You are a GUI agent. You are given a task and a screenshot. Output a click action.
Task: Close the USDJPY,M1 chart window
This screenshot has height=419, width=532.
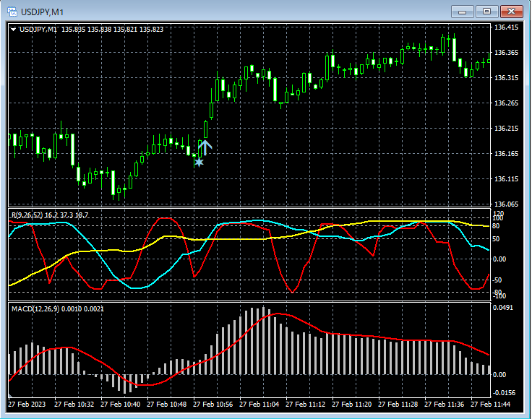pyautogui.click(x=512, y=12)
